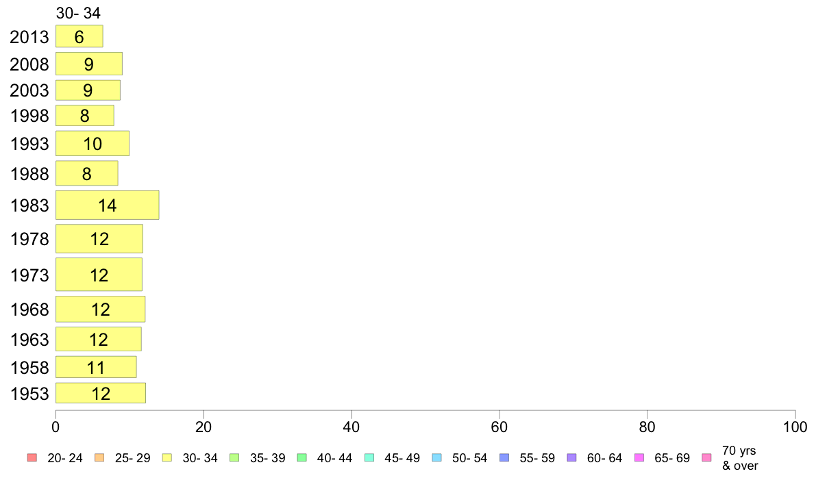This screenshot has height=504, width=814.
Task: Click the 100 tick label on x-axis
Action: point(795,427)
